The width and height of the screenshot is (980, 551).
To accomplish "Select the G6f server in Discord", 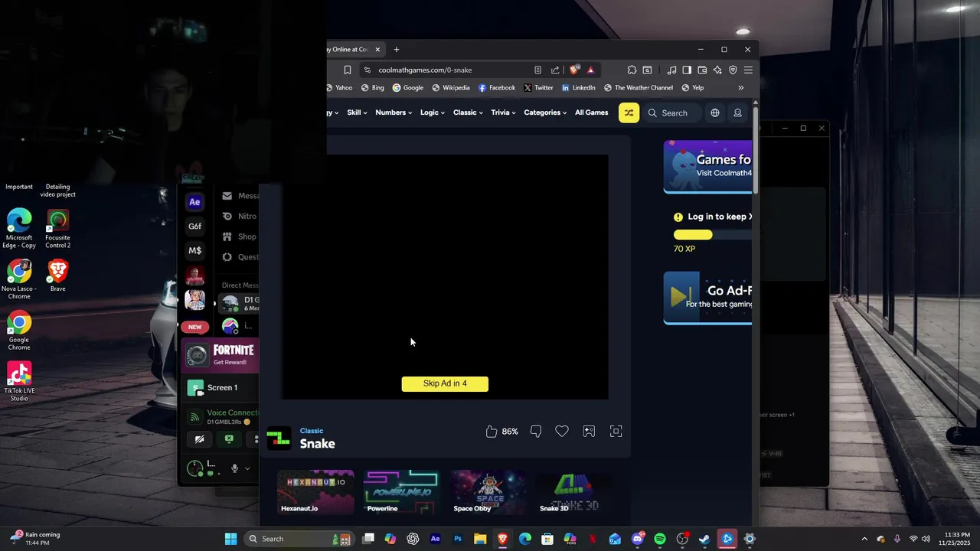I will pyautogui.click(x=194, y=227).
